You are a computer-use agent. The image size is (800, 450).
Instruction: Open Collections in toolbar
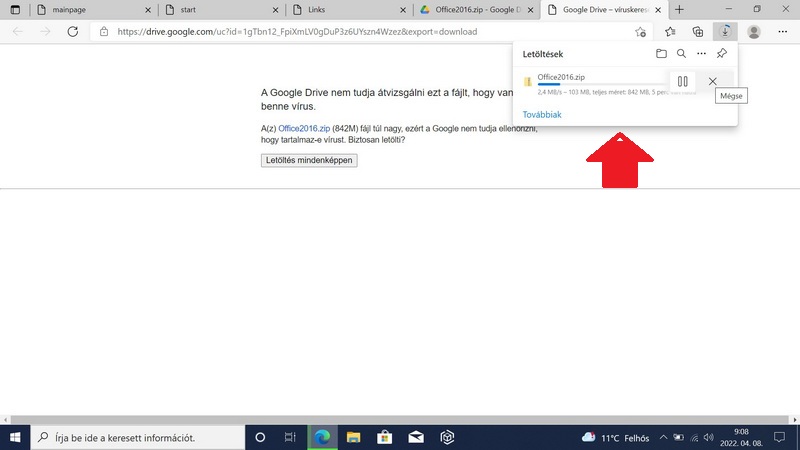698,32
